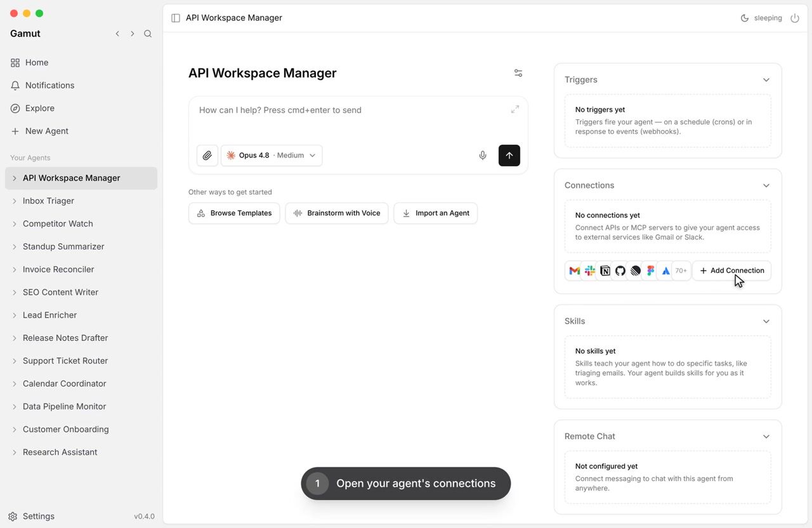Screen dimensions: 812x528
Task: Open Home in the sidebar
Action: (81, 62)
